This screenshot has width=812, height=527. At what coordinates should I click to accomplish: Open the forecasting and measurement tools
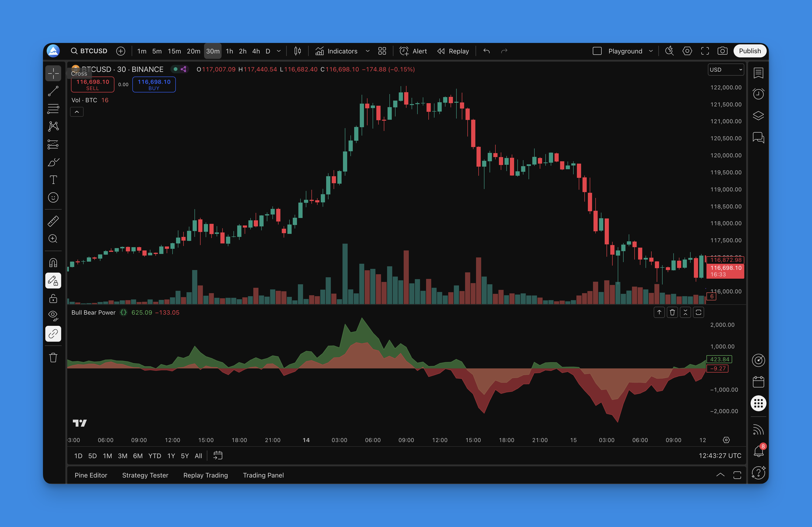point(53,144)
